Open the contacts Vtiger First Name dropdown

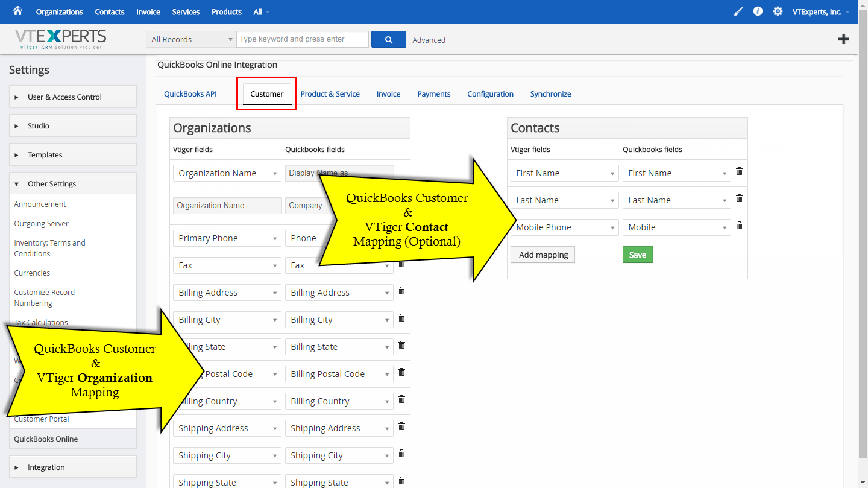pyautogui.click(x=565, y=173)
